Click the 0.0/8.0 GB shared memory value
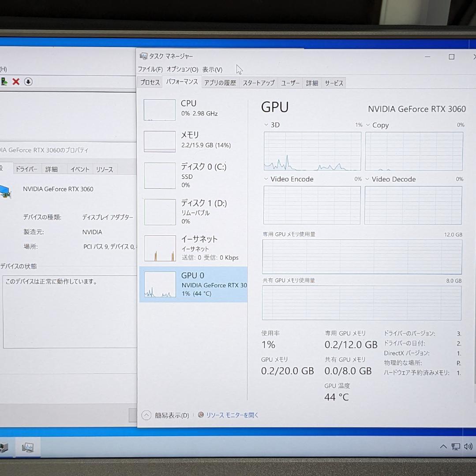The height and width of the screenshot is (476, 476). click(x=348, y=371)
